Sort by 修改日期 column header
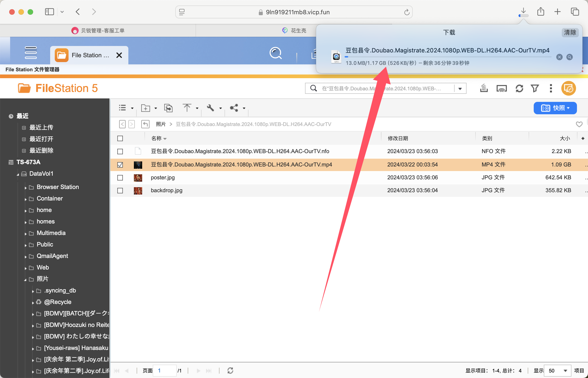The image size is (588, 378). 398,138
